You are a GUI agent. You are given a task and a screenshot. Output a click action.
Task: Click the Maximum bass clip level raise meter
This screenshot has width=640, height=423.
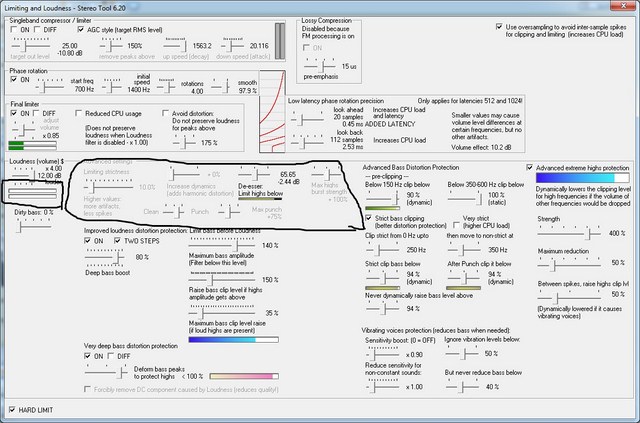click(233, 339)
